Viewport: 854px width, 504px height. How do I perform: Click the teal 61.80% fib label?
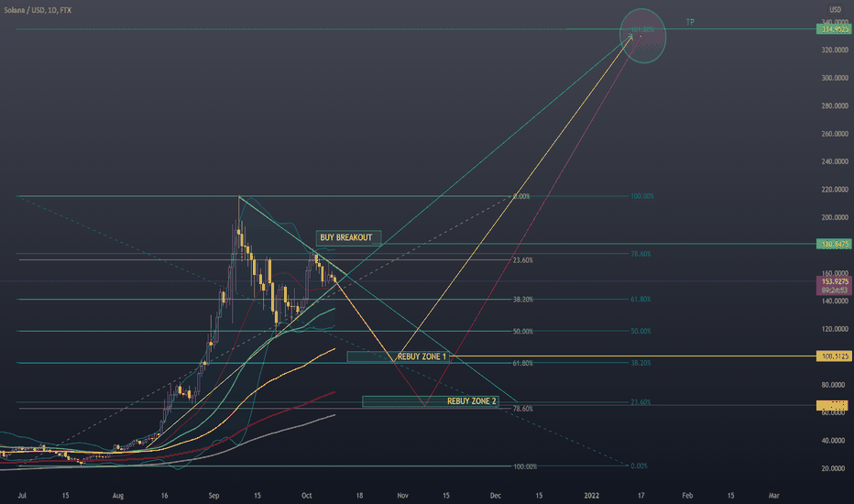tap(640, 299)
